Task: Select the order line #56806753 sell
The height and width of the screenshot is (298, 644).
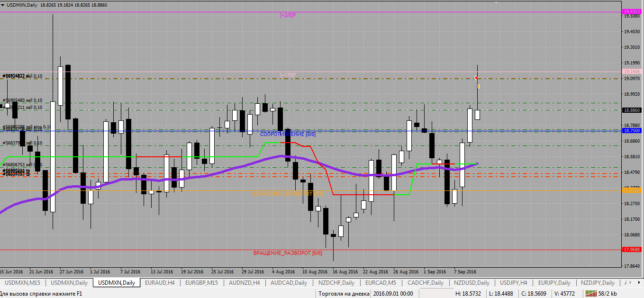Action: click(22, 165)
